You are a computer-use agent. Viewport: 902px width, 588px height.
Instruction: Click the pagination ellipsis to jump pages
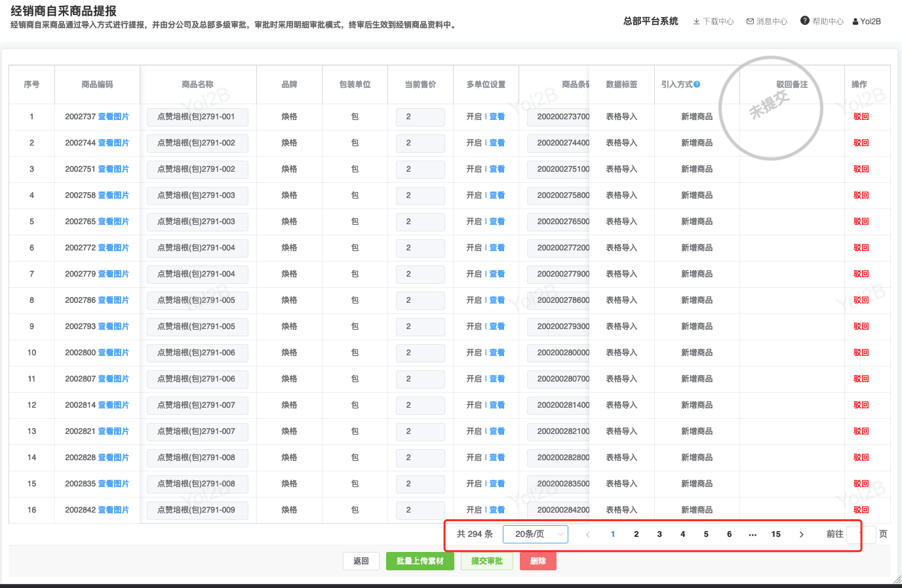click(x=753, y=534)
